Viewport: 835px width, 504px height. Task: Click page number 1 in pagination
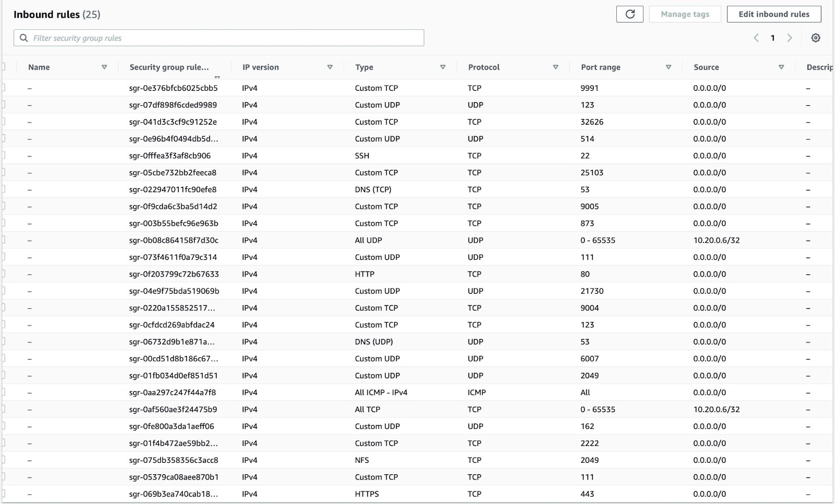[x=773, y=38]
